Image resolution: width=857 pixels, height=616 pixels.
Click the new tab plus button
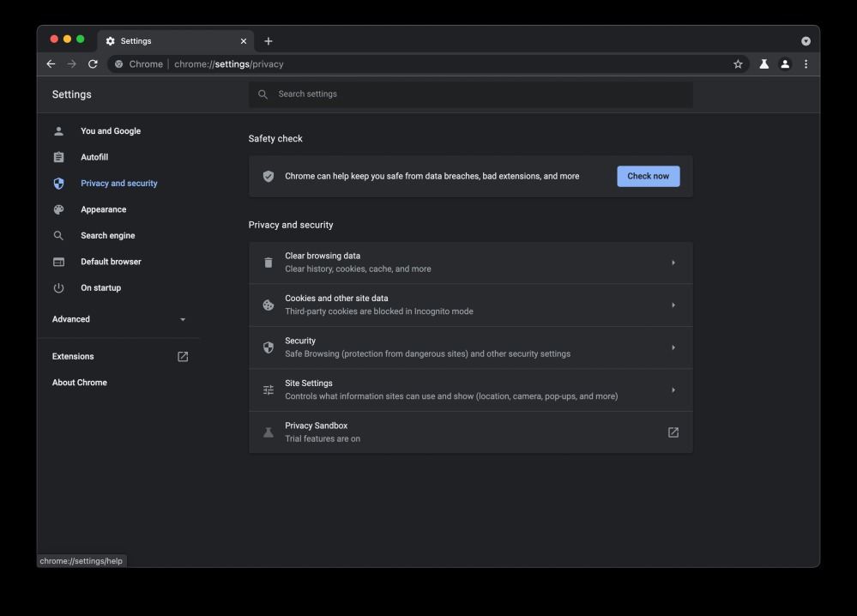[x=269, y=41]
